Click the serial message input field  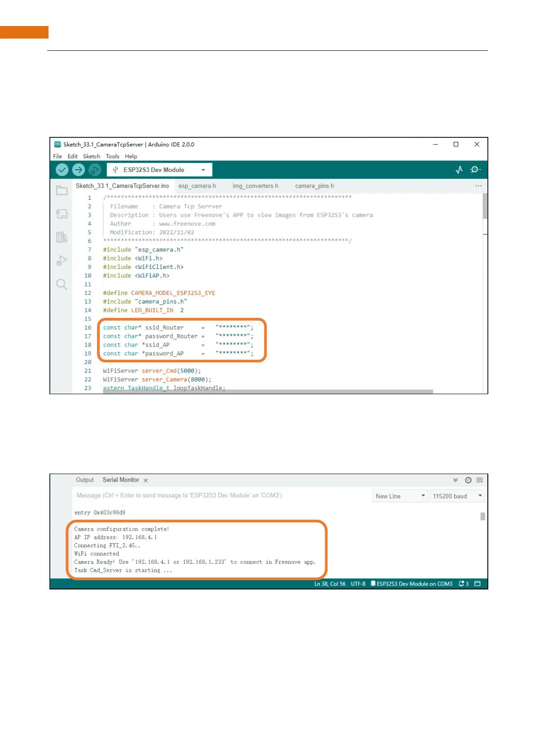(221, 496)
